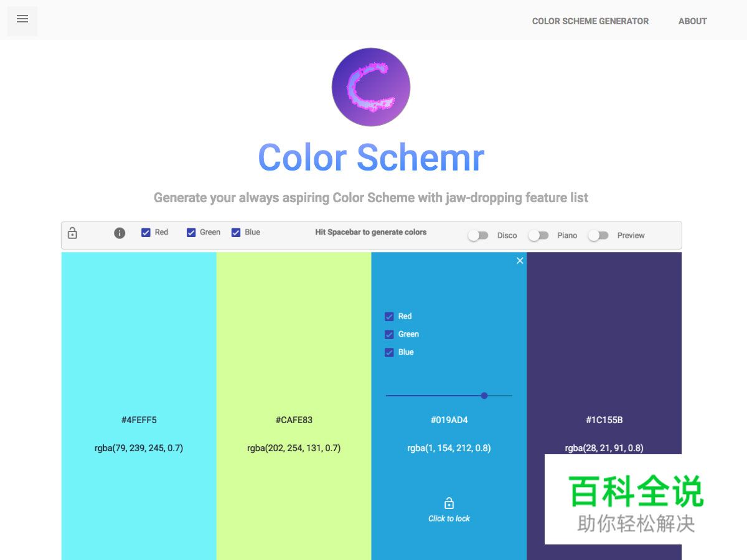Image resolution: width=747 pixels, height=560 pixels.
Task: Open the hamburger navigation menu
Action: click(22, 19)
